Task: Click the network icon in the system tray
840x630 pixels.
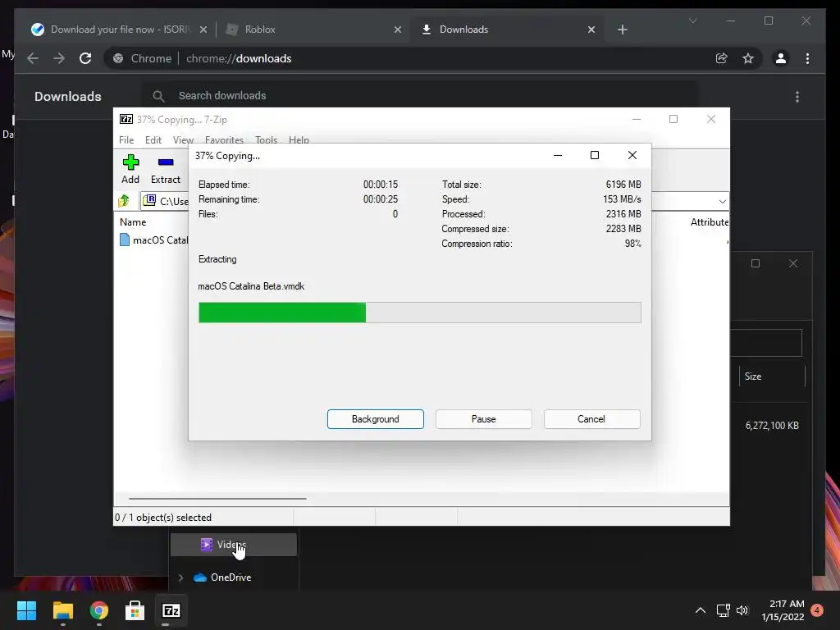Action: (724, 610)
